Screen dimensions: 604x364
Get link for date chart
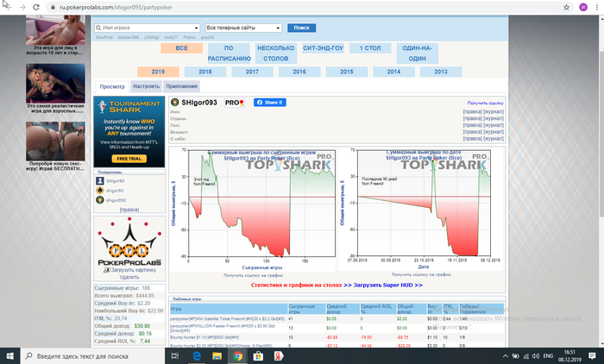point(421,274)
